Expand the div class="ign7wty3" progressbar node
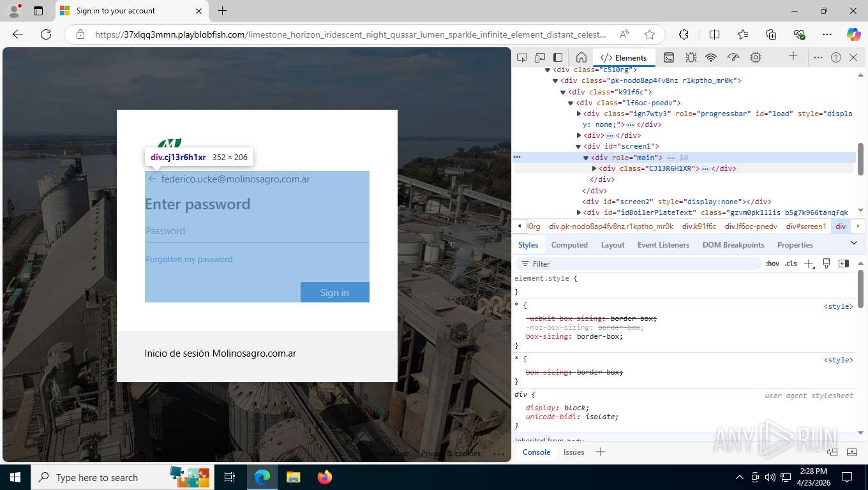This screenshot has width=868, height=490. pyautogui.click(x=578, y=114)
